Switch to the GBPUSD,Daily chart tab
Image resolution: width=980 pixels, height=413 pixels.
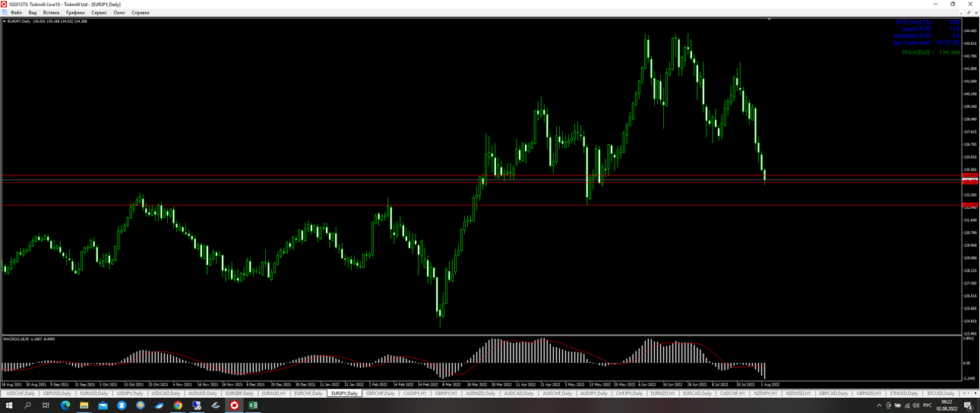pyautogui.click(x=57, y=393)
